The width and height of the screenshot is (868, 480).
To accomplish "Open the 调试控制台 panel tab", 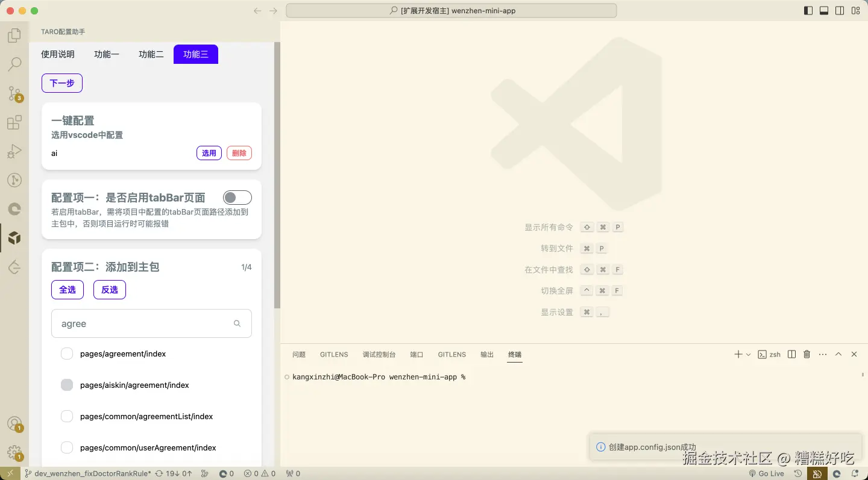I will (379, 355).
